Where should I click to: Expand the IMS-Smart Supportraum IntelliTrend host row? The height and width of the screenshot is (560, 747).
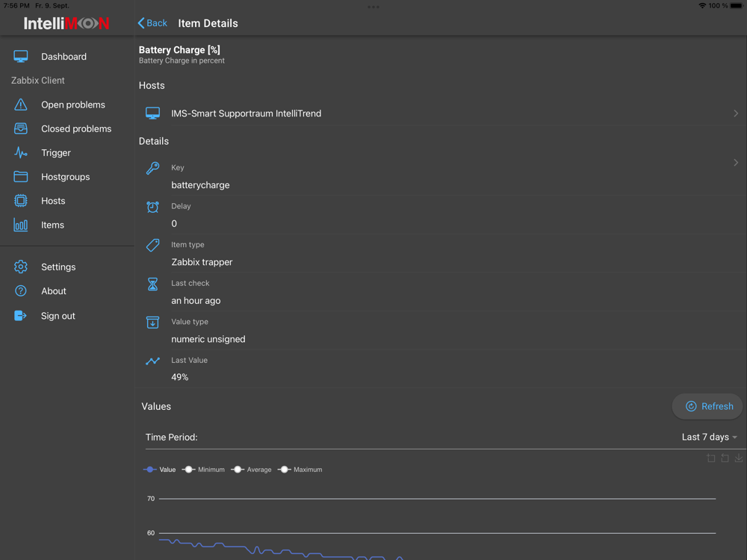[442, 113]
